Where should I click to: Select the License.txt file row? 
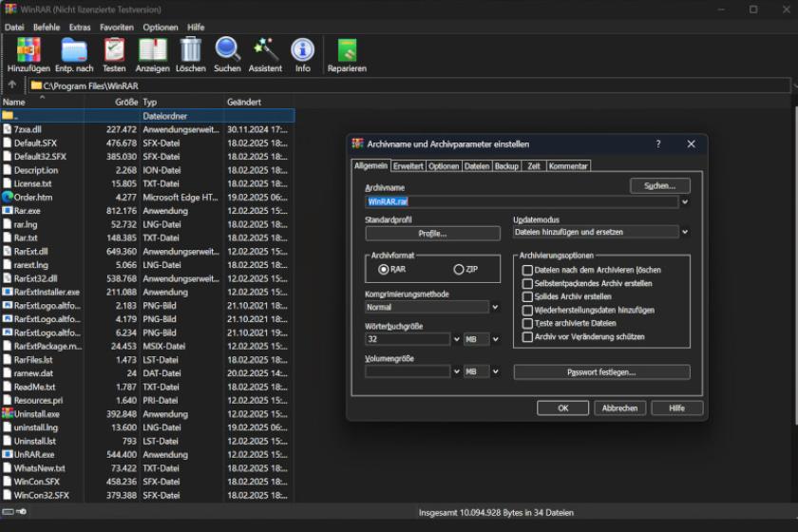[x=147, y=183]
